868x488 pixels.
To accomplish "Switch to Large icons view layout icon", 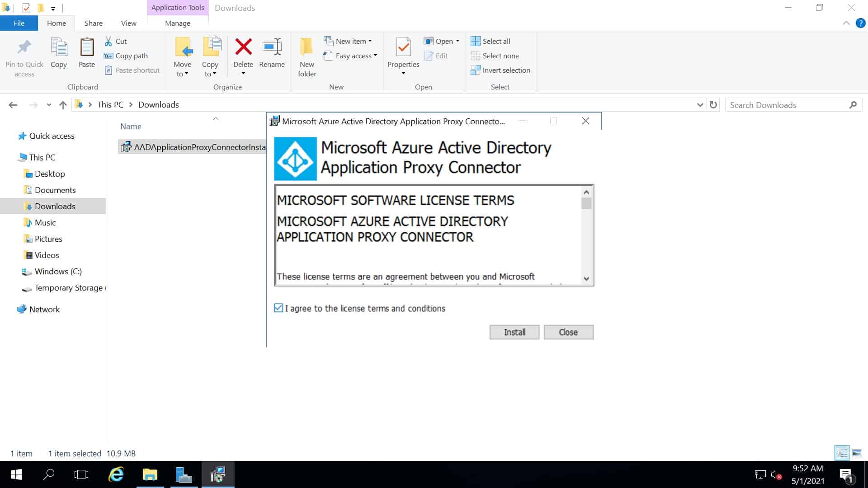I will (857, 453).
